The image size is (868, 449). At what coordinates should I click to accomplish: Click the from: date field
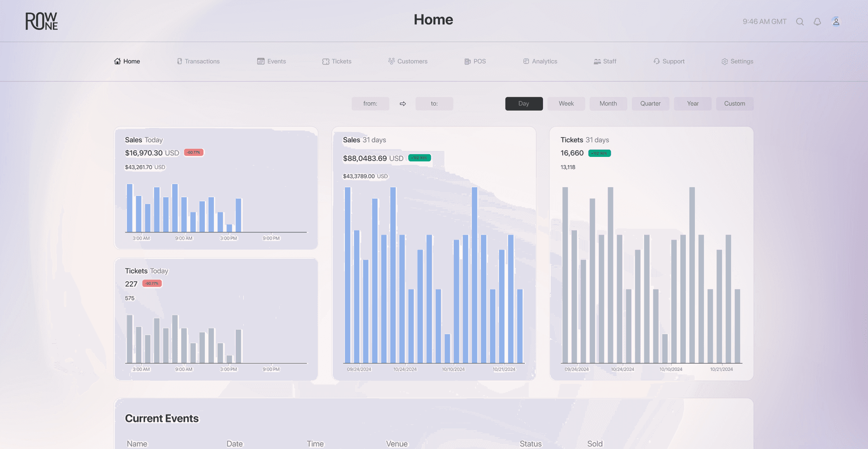click(370, 104)
